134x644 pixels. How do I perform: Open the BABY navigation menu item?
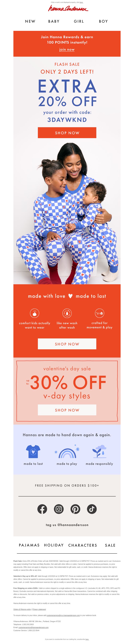click(54, 21)
